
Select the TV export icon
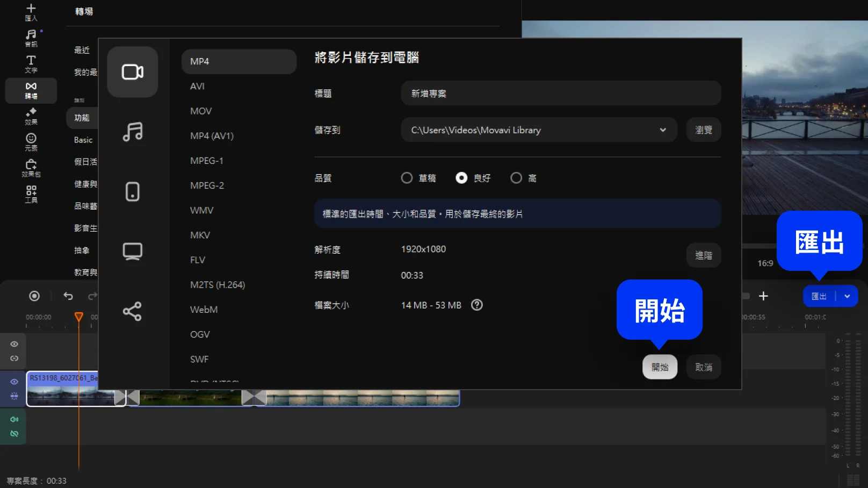click(132, 251)
